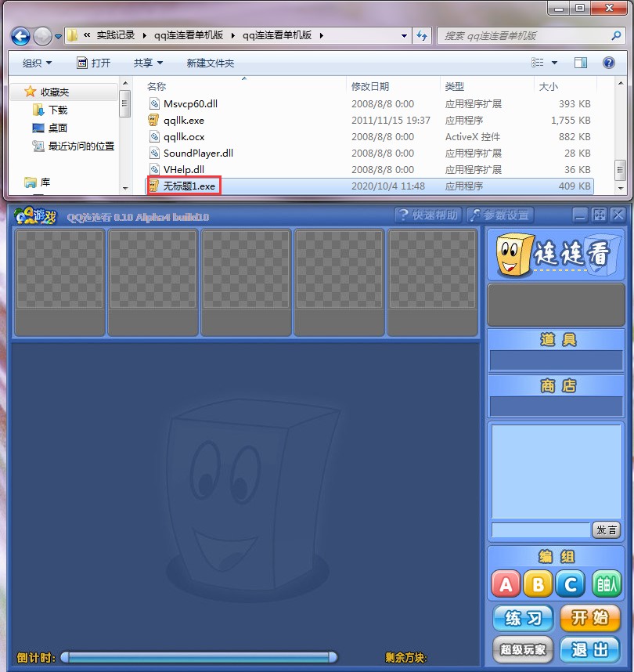Select team B button
The image size is (634, 672).
pyautogui.click(x=538, y=583)
